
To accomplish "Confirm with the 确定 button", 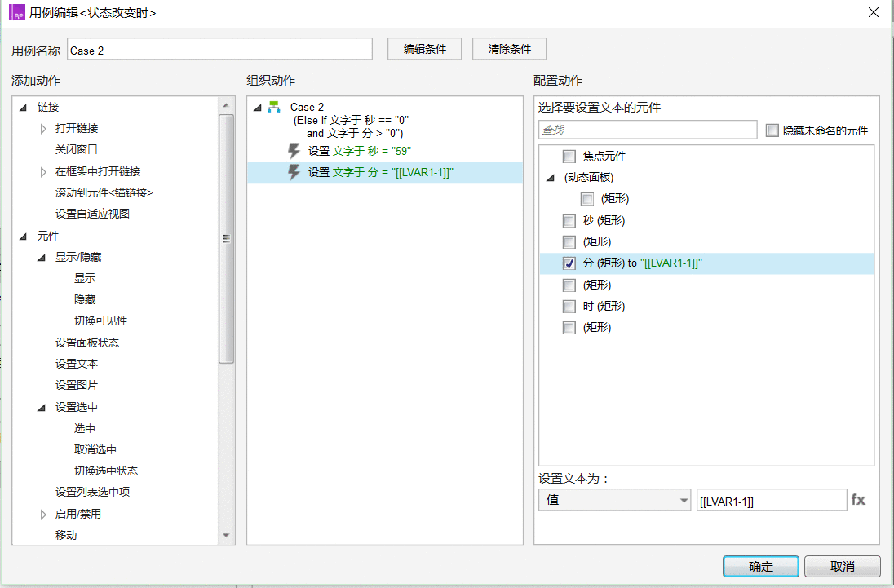I will coord(760,566).
